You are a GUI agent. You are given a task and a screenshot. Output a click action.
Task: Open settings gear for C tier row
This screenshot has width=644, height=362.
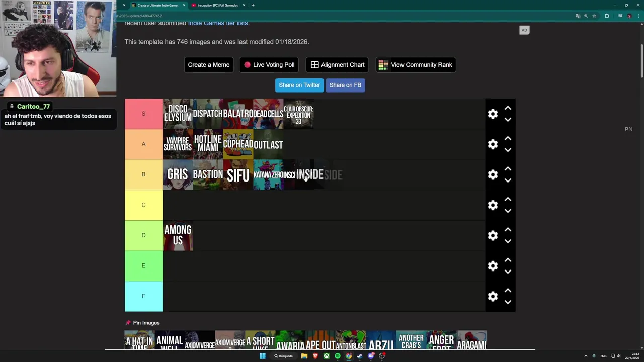click(493, 205)
